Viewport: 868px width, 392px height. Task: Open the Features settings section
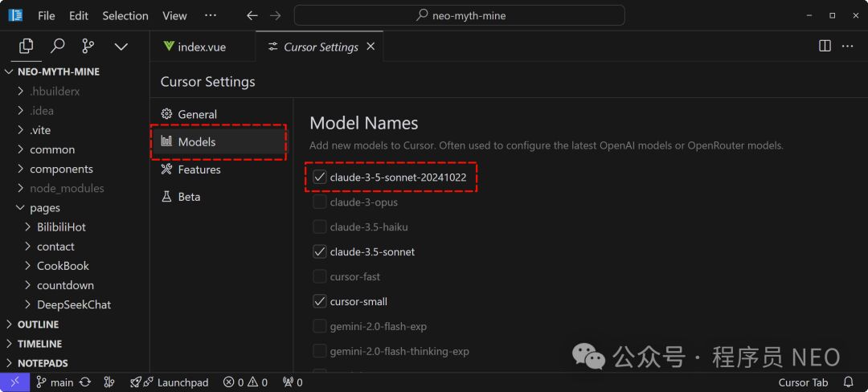pos(199,169)
